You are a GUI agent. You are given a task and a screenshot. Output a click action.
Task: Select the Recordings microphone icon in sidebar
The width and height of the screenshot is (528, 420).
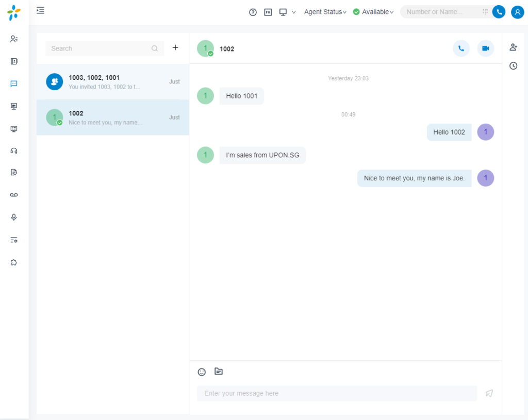point(13,217)
